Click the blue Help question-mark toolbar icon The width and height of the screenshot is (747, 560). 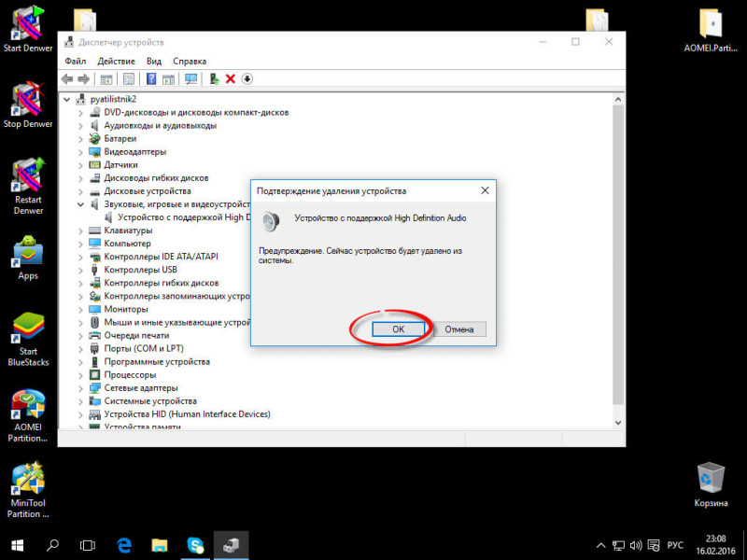[151, 79]
